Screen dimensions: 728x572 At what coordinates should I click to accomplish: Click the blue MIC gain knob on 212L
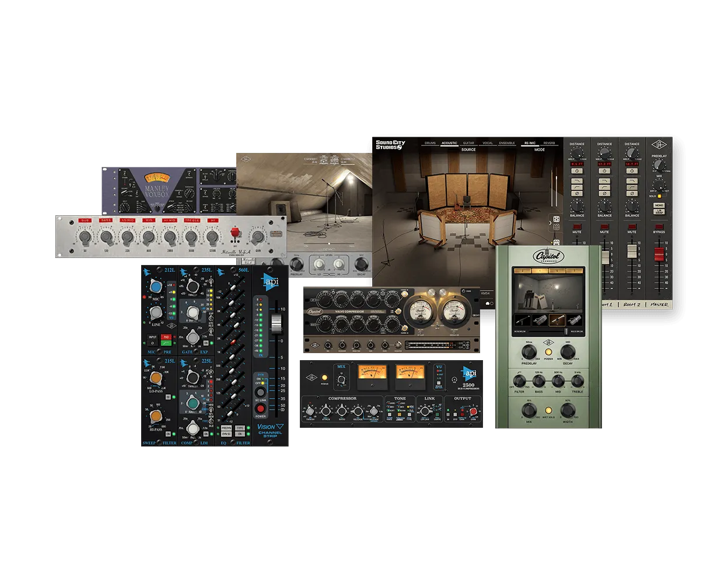coord(155,286)
